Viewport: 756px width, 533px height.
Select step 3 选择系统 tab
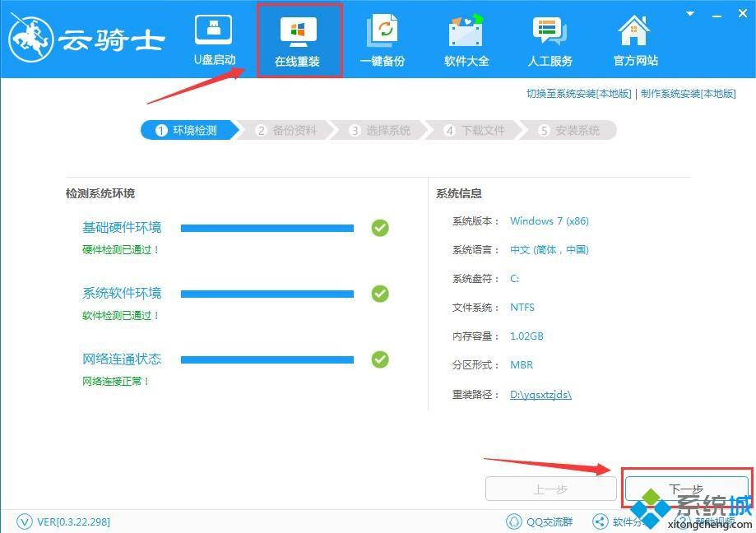(x=380, y=131)
